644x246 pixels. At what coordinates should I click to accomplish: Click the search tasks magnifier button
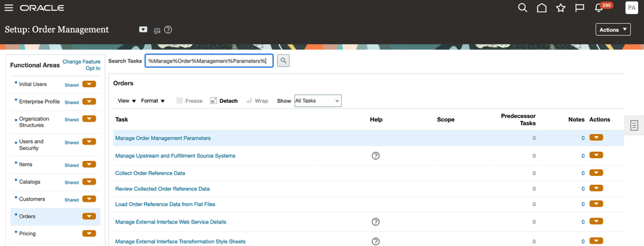click(283, 61)
